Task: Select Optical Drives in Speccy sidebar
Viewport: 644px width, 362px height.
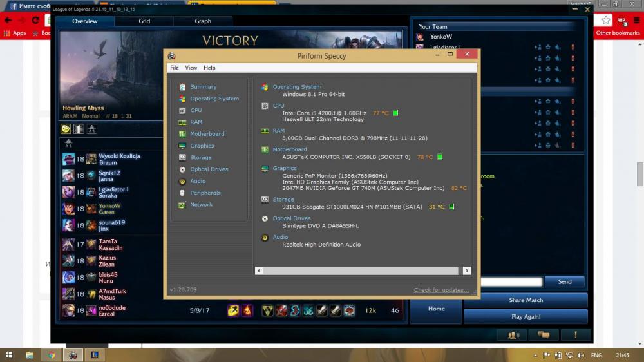Action: [x=209, y=169]
